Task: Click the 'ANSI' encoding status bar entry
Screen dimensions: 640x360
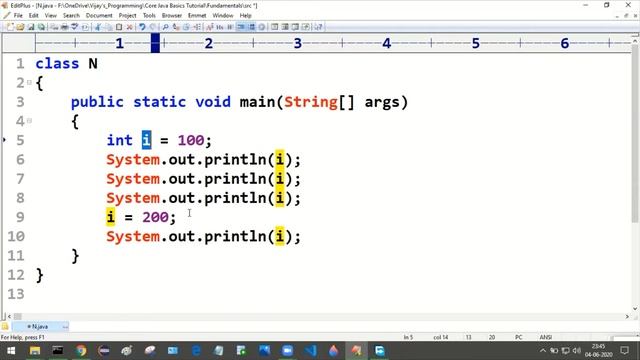Action: click(546, 337)
